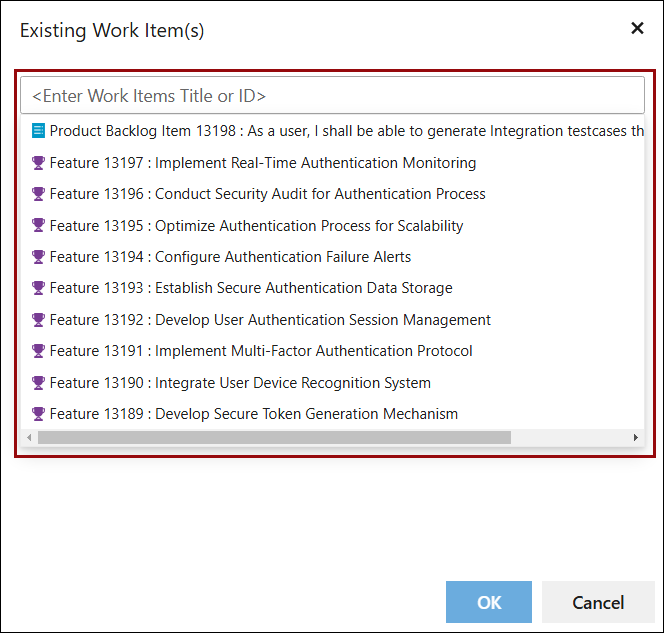
Task: Click trophy icon beside Feature 13197
Action: click(38, 163)
